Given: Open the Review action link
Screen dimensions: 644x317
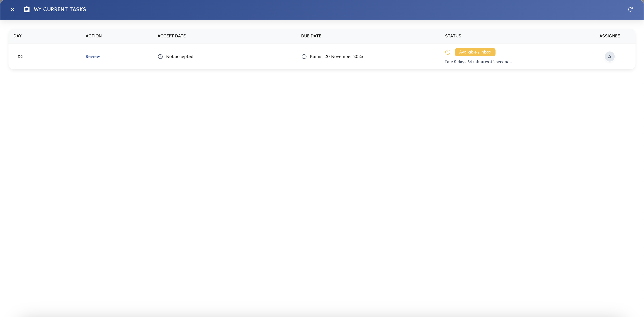Looking at the screenshot, I should click(x=93, y=57).
